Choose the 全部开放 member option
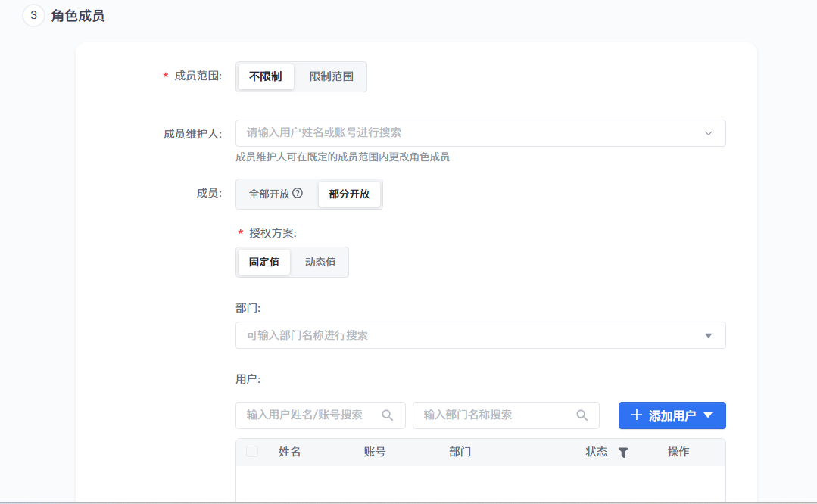The width and height of the screenshot is (817, 504). click(269, 194)
